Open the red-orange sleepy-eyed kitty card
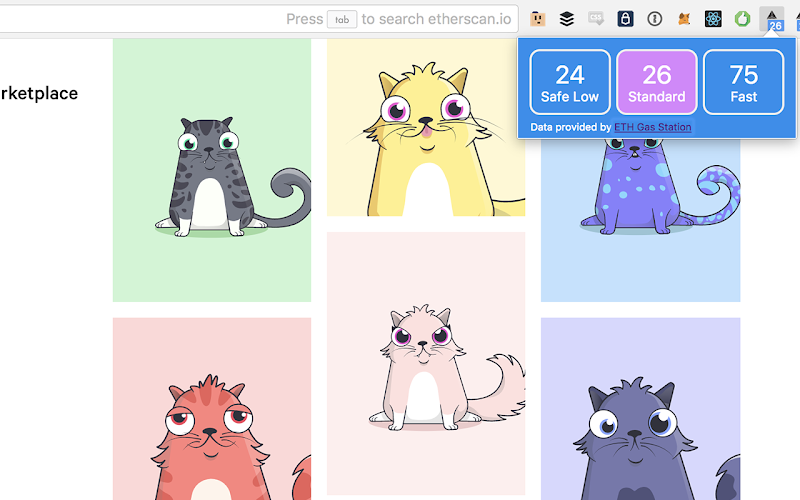The width and height of the screenshot is (800, 500). 212,409
